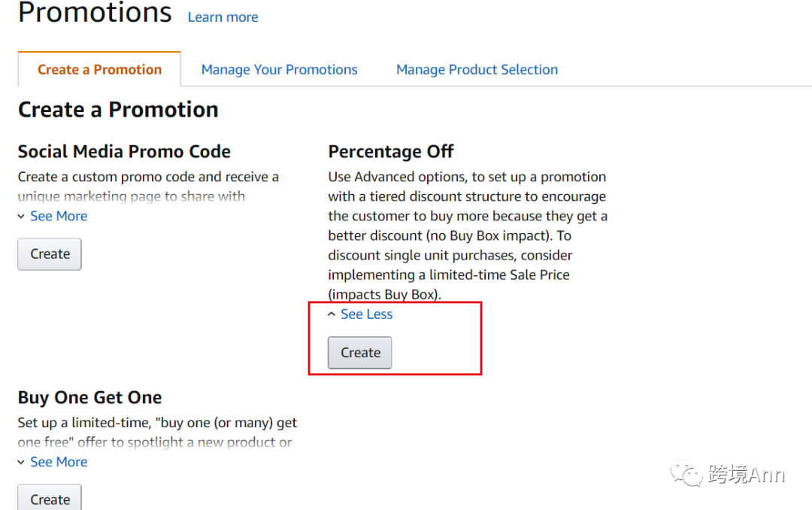
Task: Click Create button for Buy One Get One
Action: point(50,499)
